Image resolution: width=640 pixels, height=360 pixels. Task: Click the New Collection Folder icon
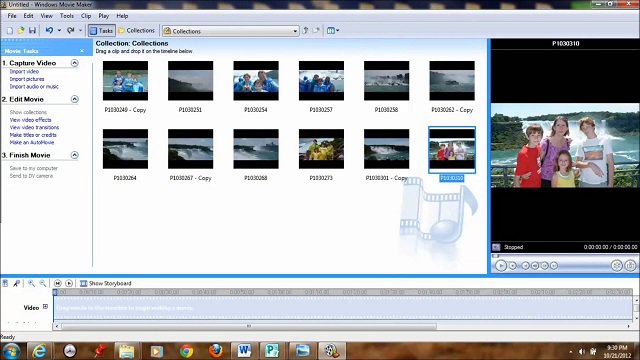coord(316,31)
